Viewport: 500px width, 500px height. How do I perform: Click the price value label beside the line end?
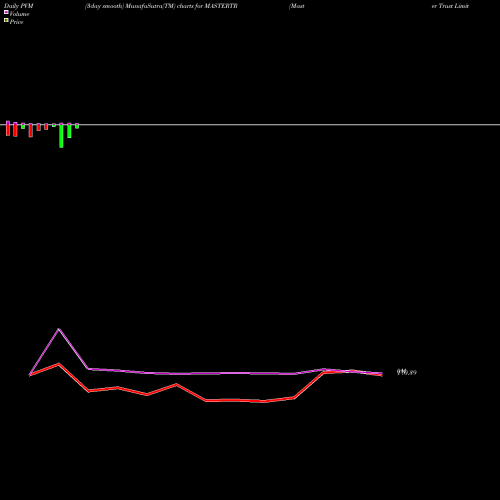(x=407, y=372)
